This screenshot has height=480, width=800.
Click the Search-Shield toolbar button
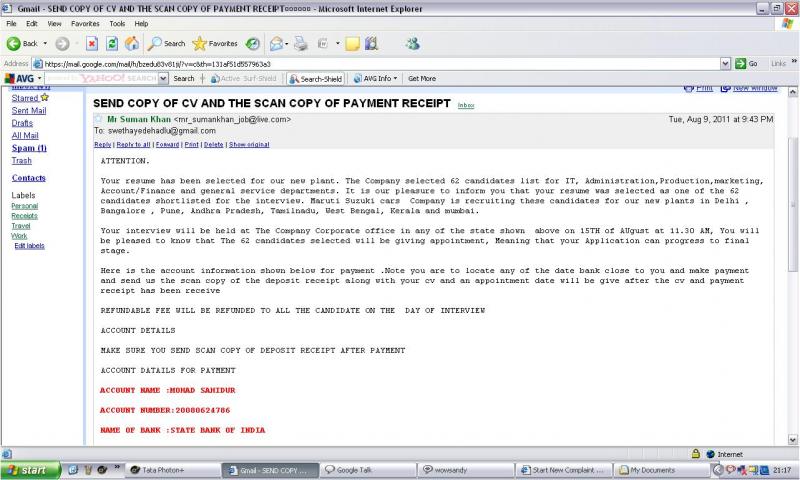click(x=316, y=79)
